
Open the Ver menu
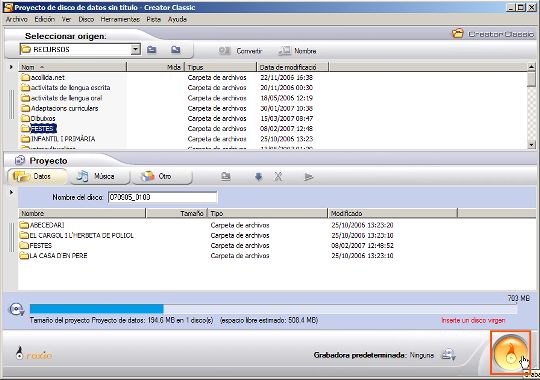[x=66, y=19]
